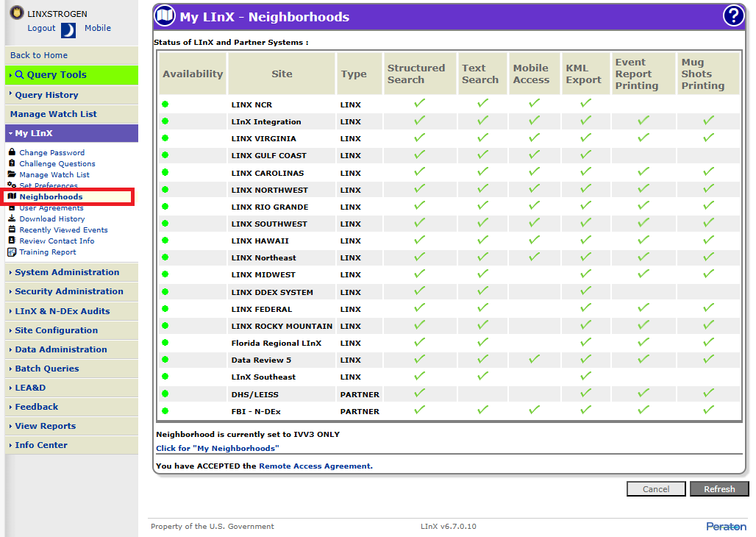This screenshot has width=756, height=537.
Task: Click the help question mark icon
Action: (x=733, y=16)
